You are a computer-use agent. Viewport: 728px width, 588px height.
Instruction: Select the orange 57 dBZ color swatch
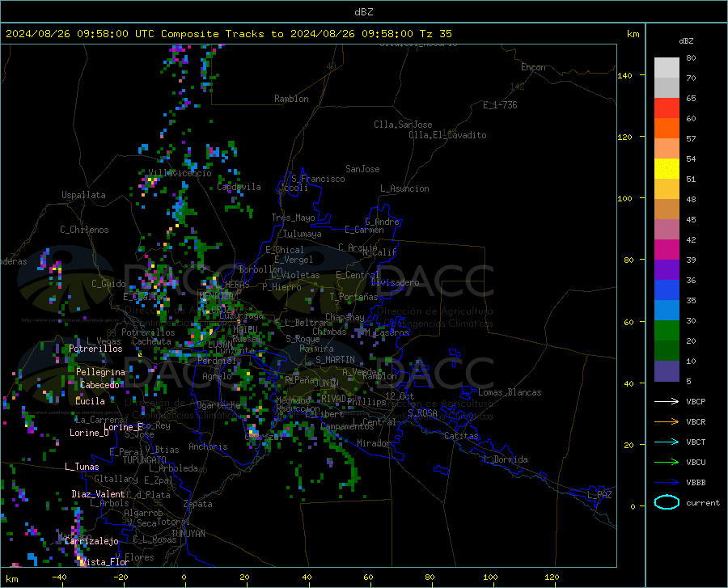point(667,129)
